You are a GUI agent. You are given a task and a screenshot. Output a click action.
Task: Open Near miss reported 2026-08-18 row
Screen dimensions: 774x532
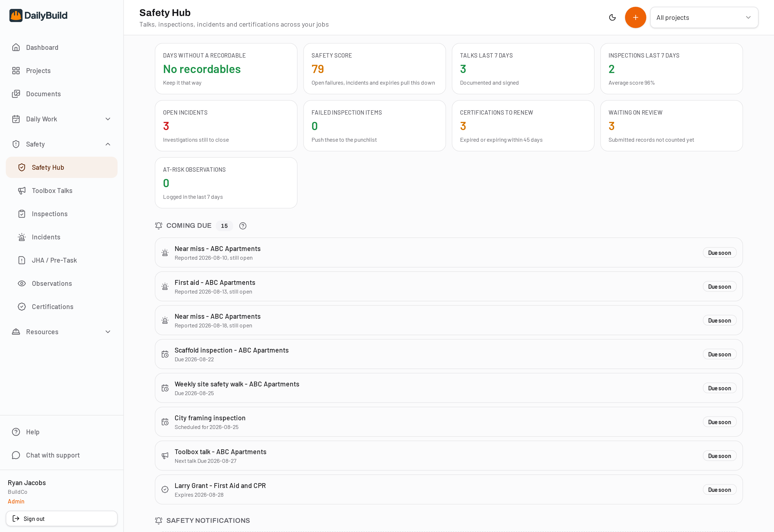(x=449, y=320)
